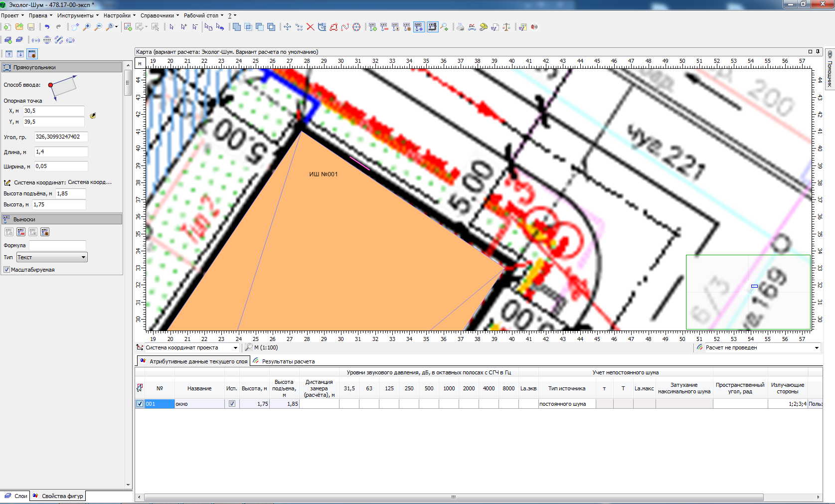Expand the Система координат проекта dropdown
Image resolution: width=835 pixels, height=504 pixels.
point(235,348)
